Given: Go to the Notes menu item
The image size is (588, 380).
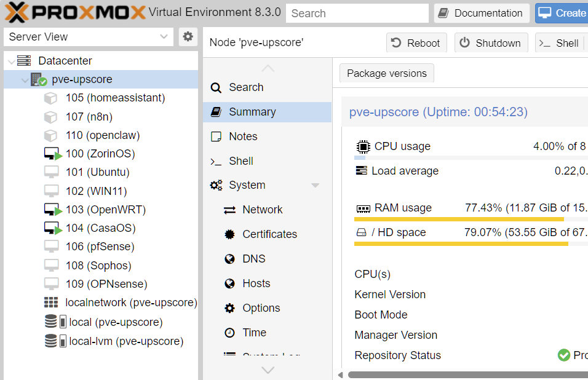Looking at the screenshot, I should [x=243, y=137].
